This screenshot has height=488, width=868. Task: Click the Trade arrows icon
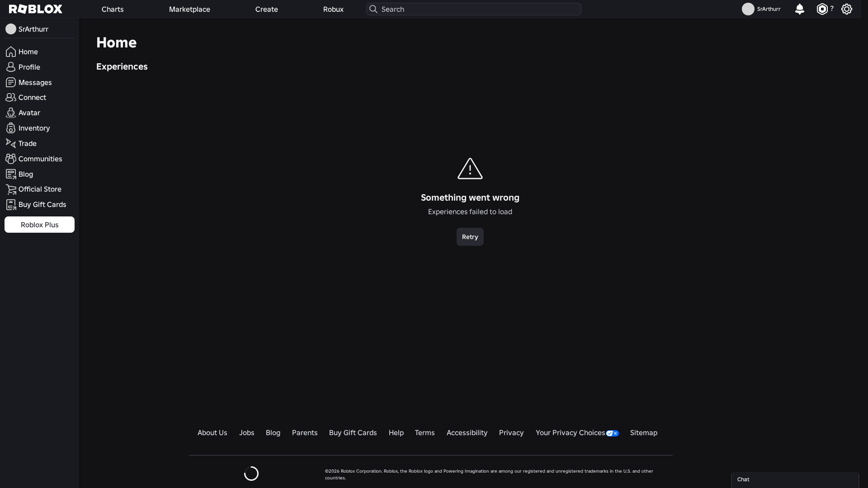tap(11, 143)
